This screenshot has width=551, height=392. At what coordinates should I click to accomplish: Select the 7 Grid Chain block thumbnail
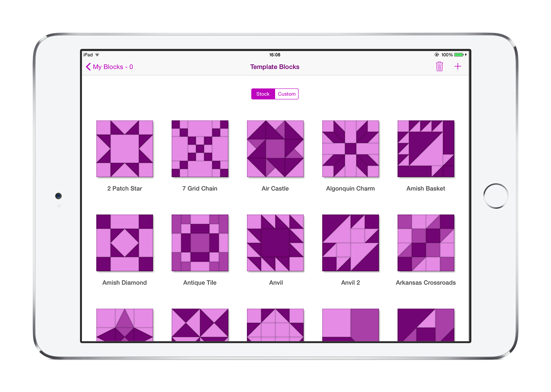coord(200,149)
